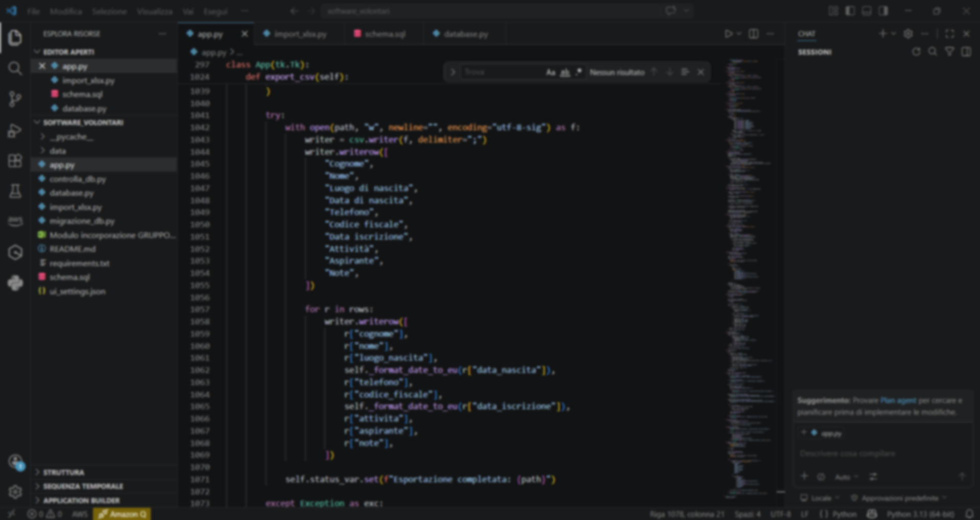Open run options dropdown arrow
Viewport: 980px width, 520px height.
tap(739, 34)
